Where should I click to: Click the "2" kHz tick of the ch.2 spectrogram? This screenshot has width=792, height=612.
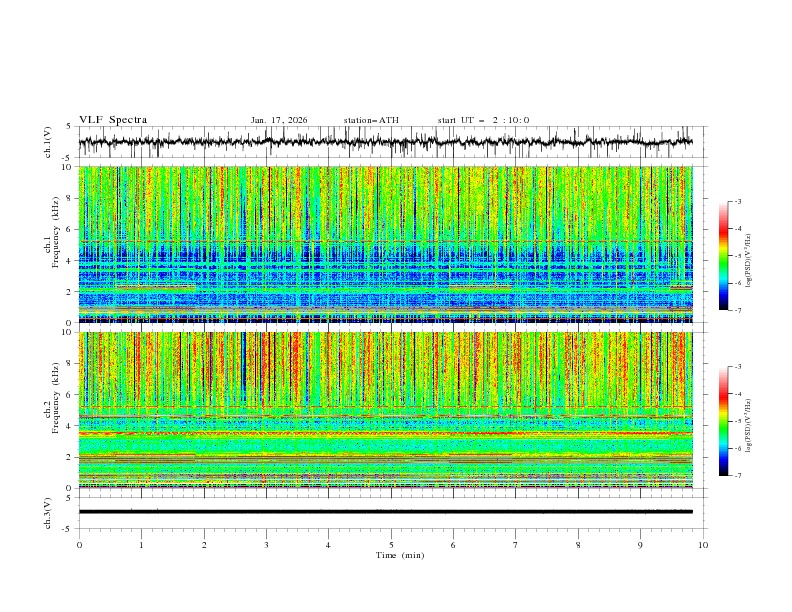(x=70, y=457)
